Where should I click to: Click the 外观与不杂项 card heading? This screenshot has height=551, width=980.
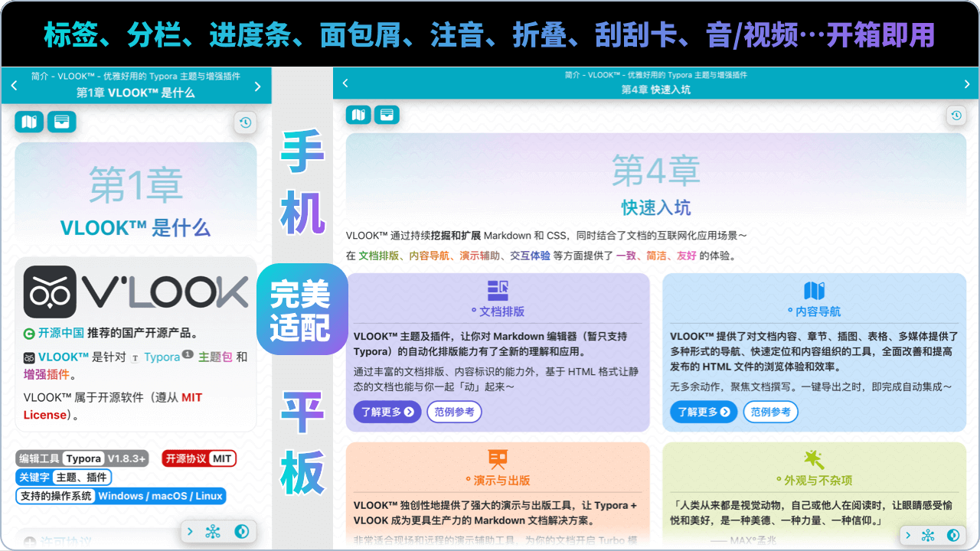[814, 481]
